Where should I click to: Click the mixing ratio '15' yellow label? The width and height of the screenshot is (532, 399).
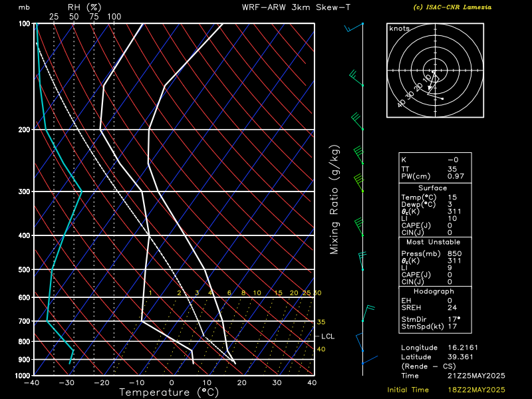pyautogui.click(x=278, y=293)
